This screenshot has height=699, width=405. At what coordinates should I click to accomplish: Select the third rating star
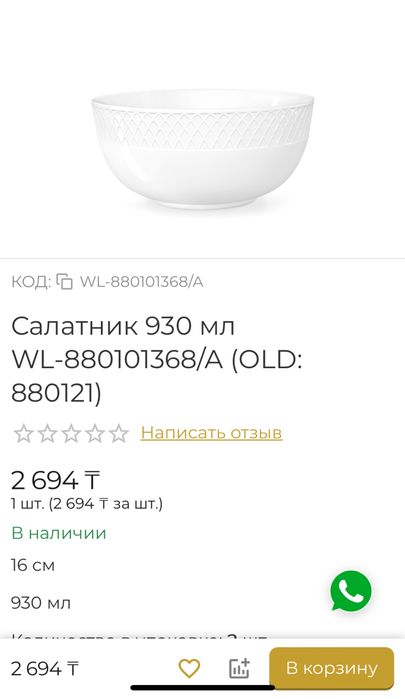[71, 433]
